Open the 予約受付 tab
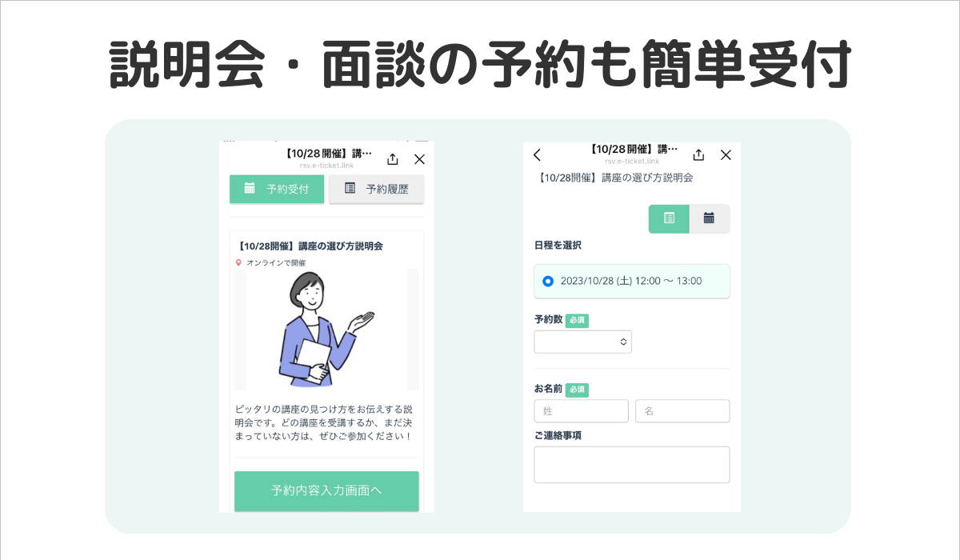The image size is (960, 560). click(277, 189)
